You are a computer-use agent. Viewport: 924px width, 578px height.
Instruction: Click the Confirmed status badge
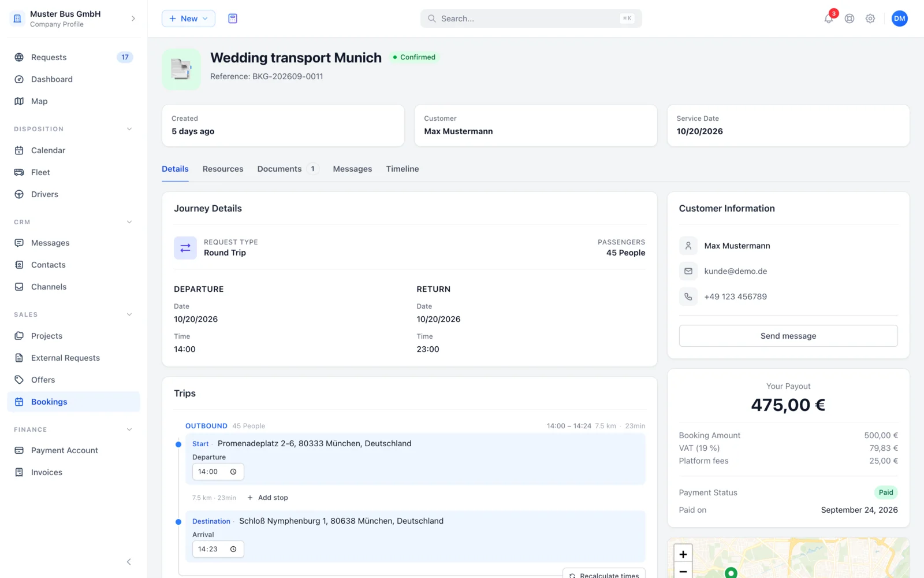point(414,57)
